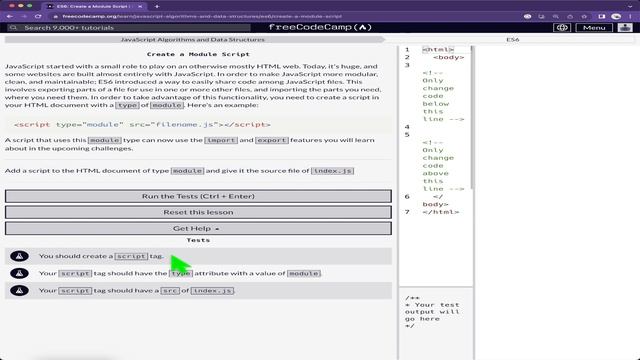Click line 1 <html> in the code editor

438,49
